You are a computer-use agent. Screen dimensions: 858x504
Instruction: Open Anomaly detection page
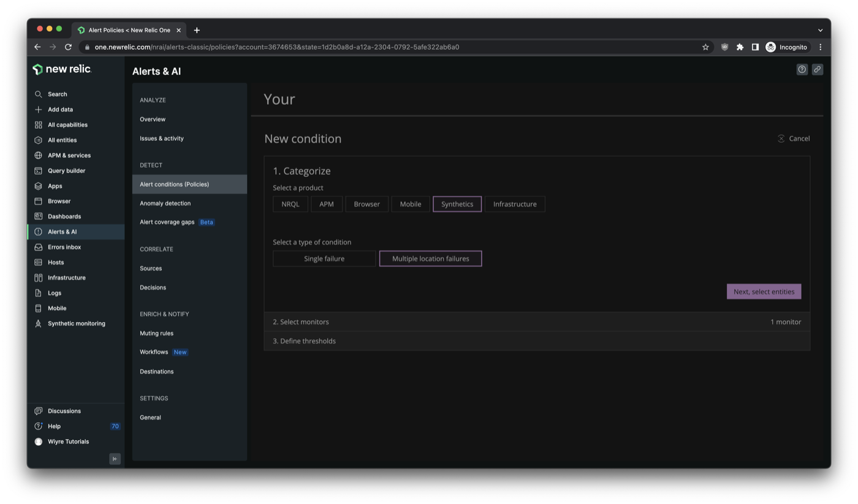tap(165, 203)
